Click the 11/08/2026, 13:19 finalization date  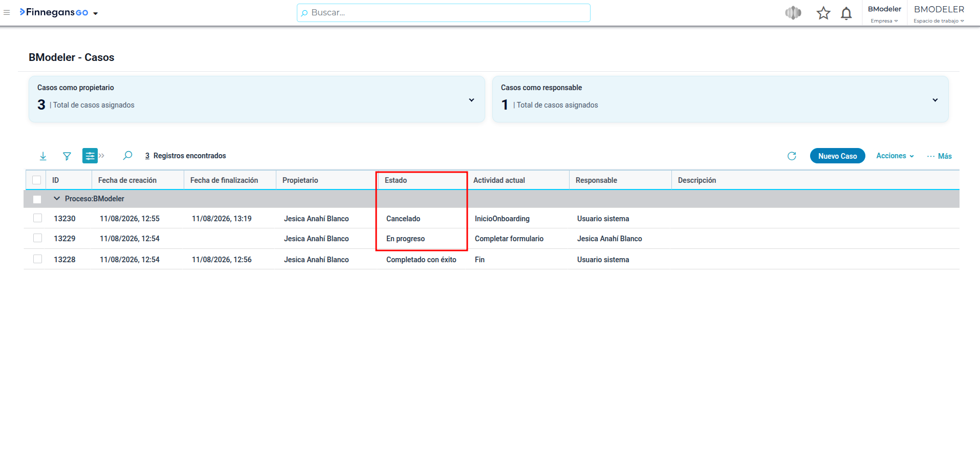click(222, 218)
